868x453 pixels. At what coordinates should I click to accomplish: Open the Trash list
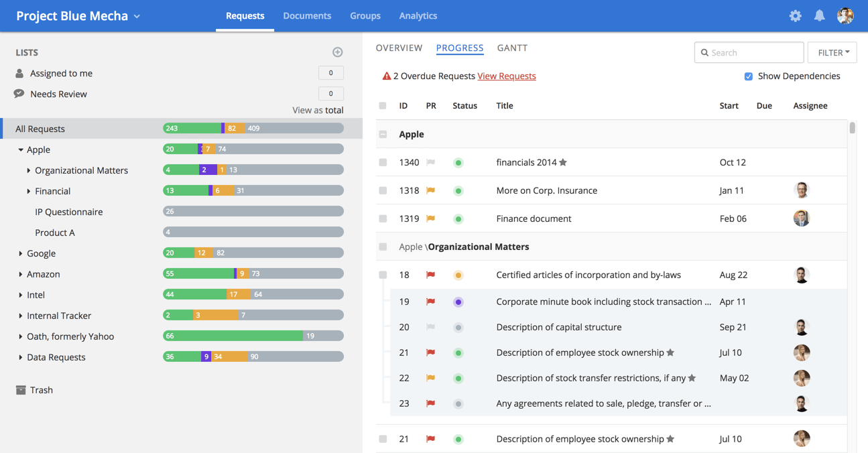click(x=41, y=390)
